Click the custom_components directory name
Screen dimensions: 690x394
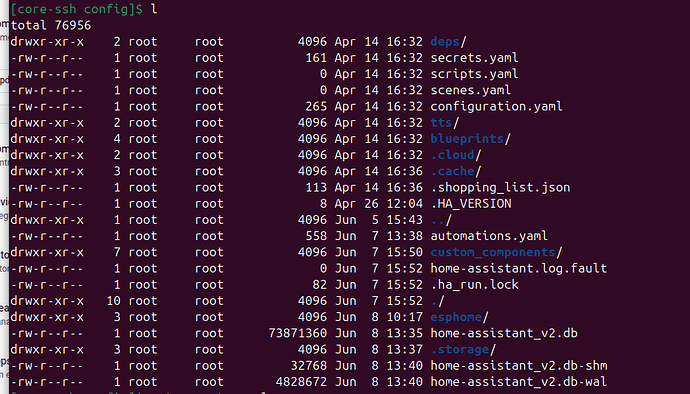(x=493, y=253)
